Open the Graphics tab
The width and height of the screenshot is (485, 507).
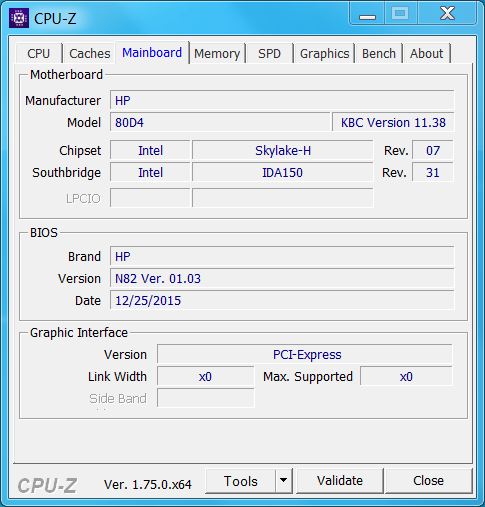tap(324, 53)
